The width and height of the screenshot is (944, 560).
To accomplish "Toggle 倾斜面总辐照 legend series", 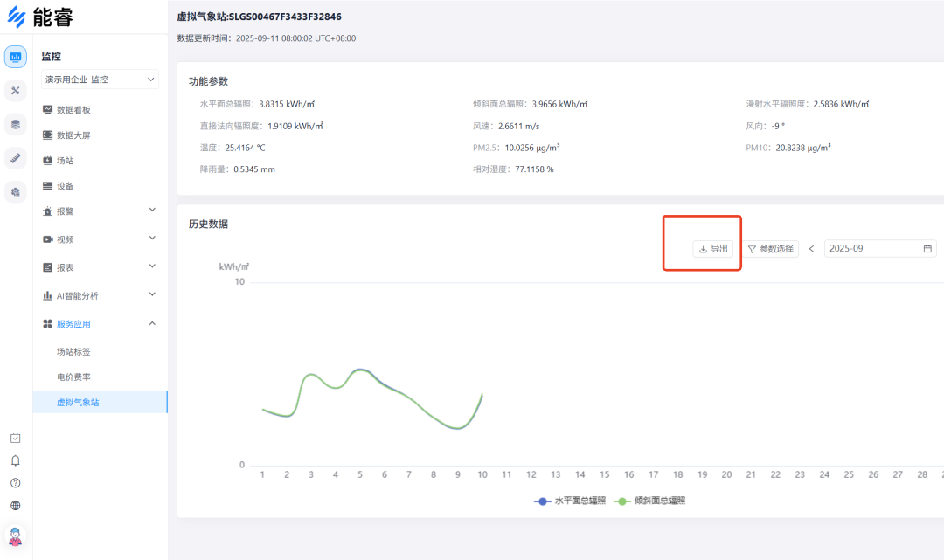I will coord(649,501).
